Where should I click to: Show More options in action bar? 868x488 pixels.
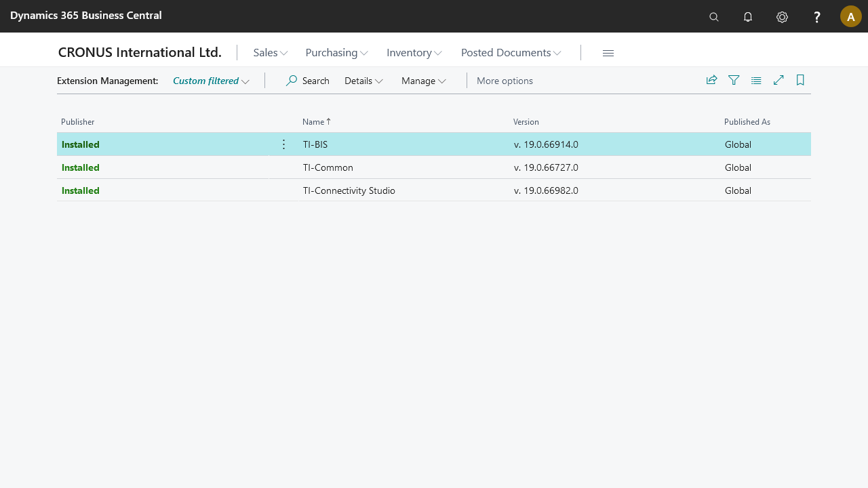pos(505,81)
